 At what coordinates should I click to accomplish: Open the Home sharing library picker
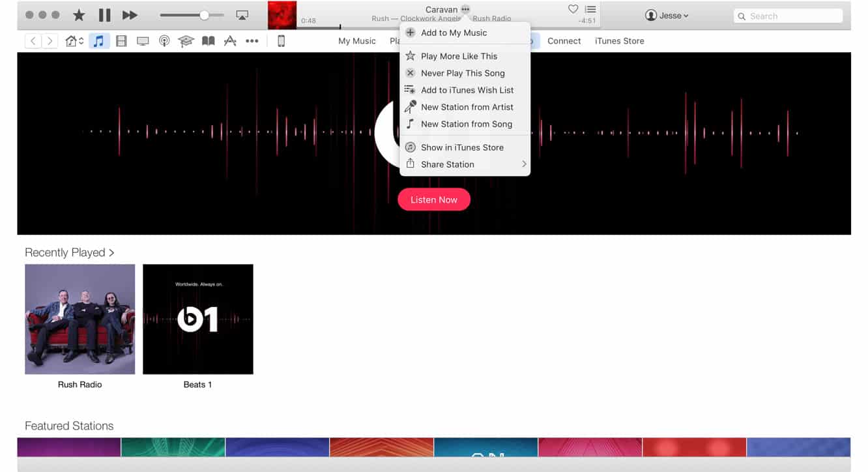(75, 41)
